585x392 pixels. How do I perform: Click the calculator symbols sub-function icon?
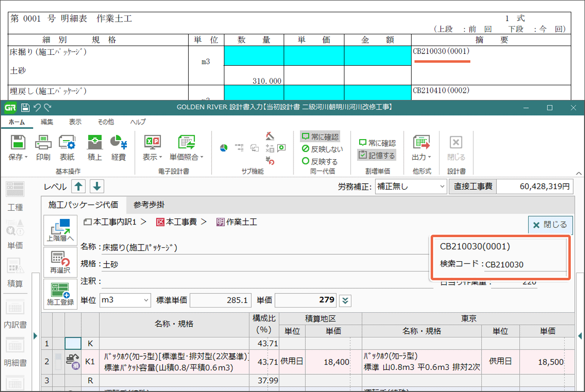click(270, 148)
